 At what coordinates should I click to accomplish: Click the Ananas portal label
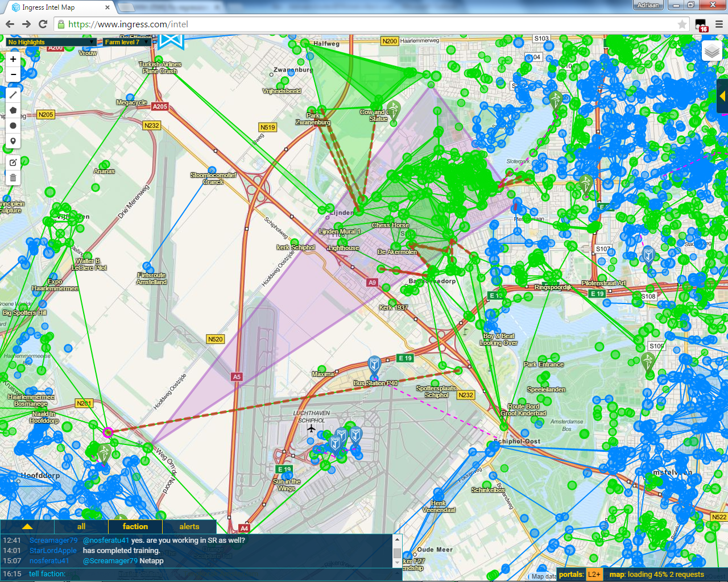(x=104, y=171)
